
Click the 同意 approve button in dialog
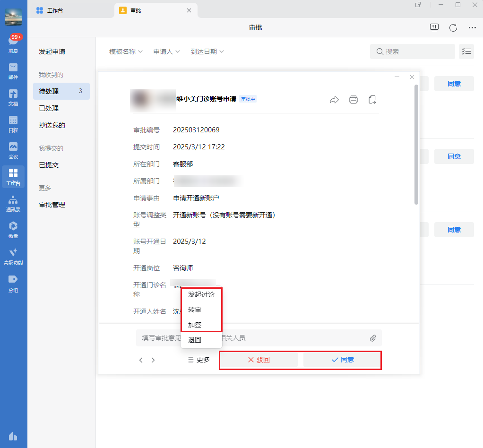343,360
